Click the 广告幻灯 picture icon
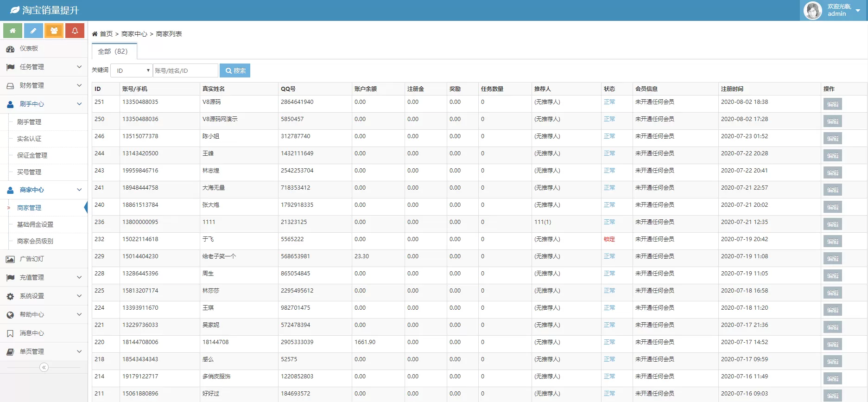 coord(10,259)
